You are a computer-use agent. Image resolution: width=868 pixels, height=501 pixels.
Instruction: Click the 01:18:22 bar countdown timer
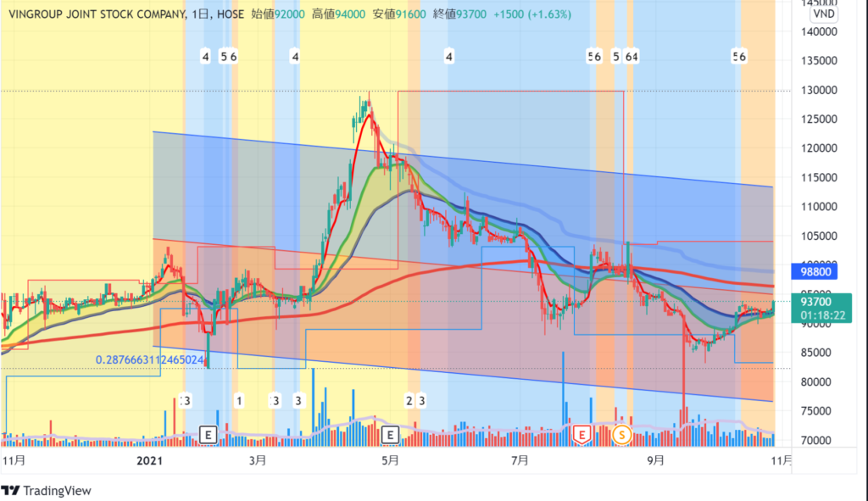821,315
